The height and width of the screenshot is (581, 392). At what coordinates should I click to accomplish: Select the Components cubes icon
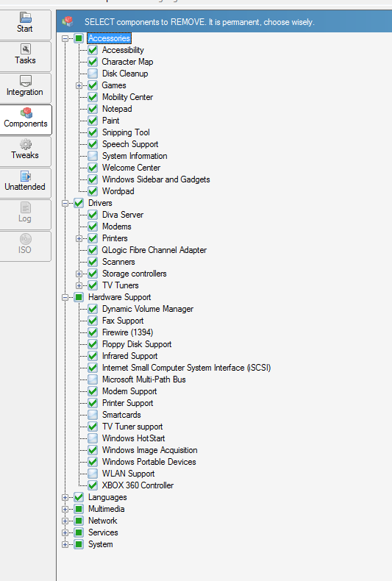26,113
